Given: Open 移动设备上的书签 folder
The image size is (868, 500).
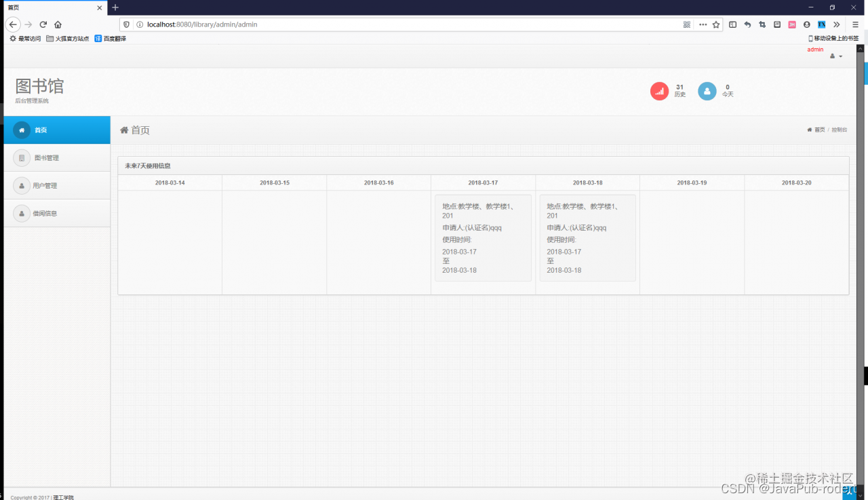Looking at the screenshot, I should pyautogui.click(x=833, y=39).
